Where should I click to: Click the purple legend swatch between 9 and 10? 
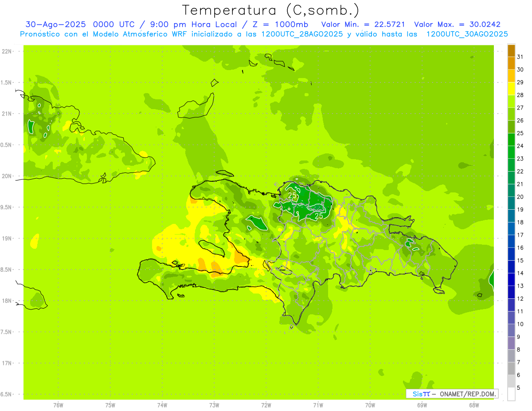511,330
